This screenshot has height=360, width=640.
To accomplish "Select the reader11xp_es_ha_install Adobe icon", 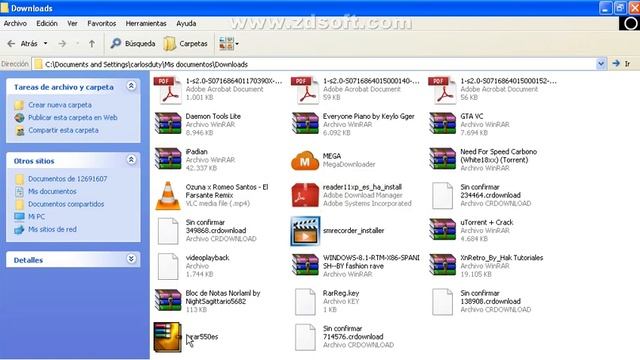I will click(305, 195).
